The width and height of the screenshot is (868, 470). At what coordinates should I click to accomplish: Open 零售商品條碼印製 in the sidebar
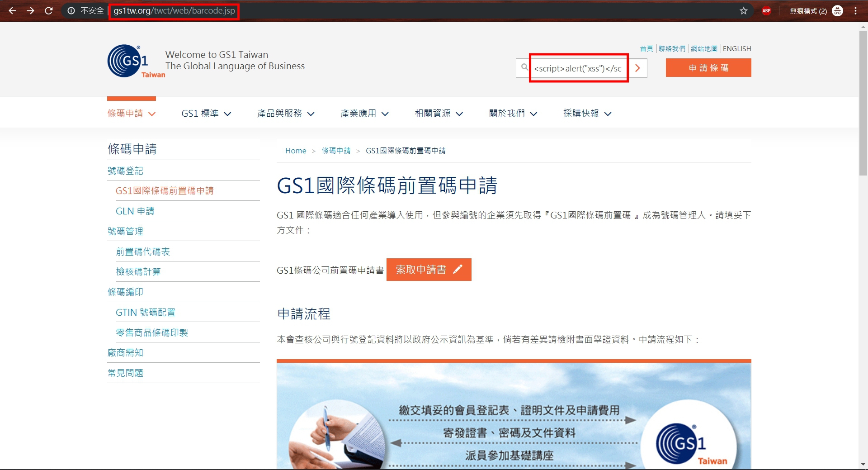click(152, 332)
